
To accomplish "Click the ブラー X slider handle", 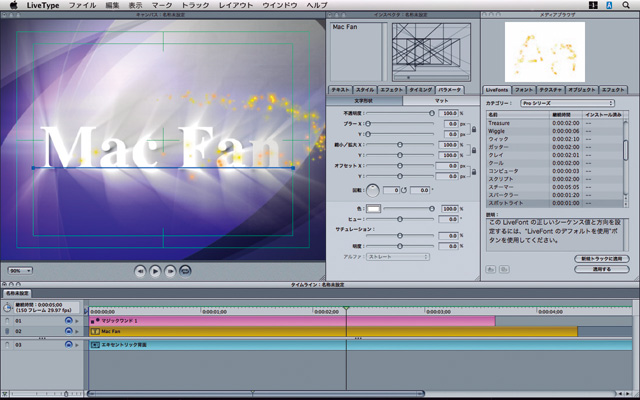I will (x=368, y=124).
